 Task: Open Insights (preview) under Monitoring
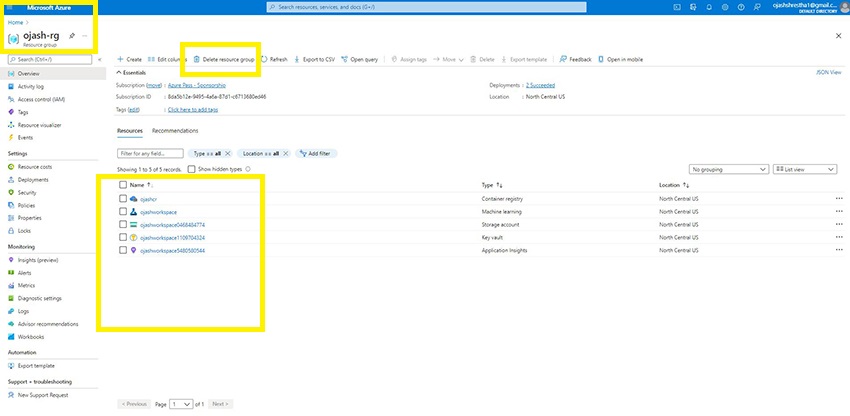pos(38,260)
